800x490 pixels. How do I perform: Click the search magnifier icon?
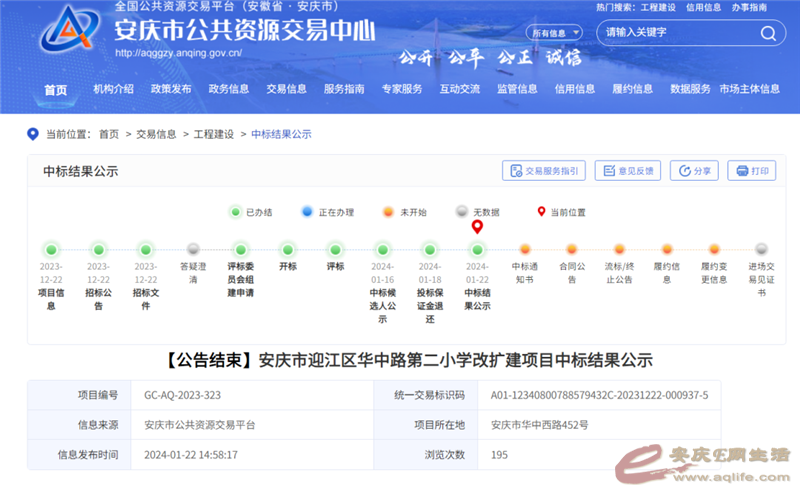click(767, 33)
